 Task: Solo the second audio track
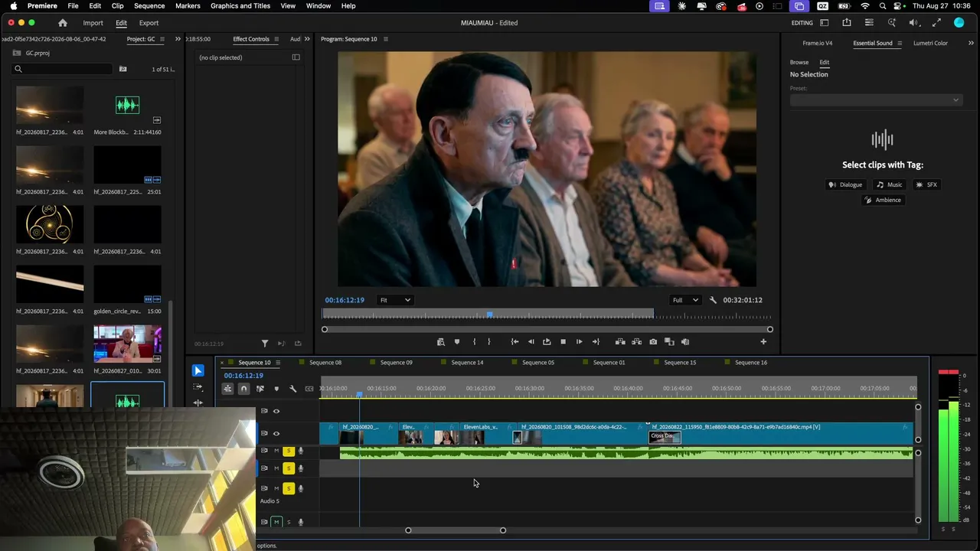click(289, 468)
